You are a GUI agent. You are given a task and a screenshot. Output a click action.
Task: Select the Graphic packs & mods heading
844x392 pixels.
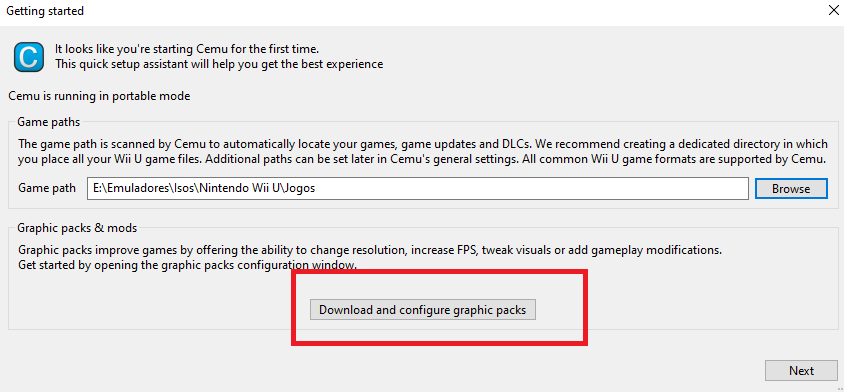[77, 228]
